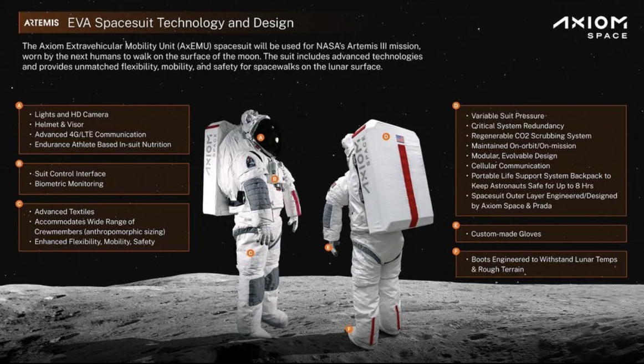Click the B badge beside the Suit Control Interface box
The height and width of the screenshot is (364, 644).
pyautogui.click(x=19, y=163)
